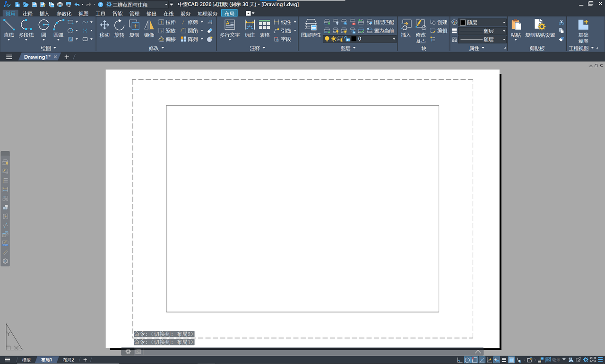Viewport: 605px width, 364px height.
Task: Open the 插入 ribbon tab
Action: (44, 14)
